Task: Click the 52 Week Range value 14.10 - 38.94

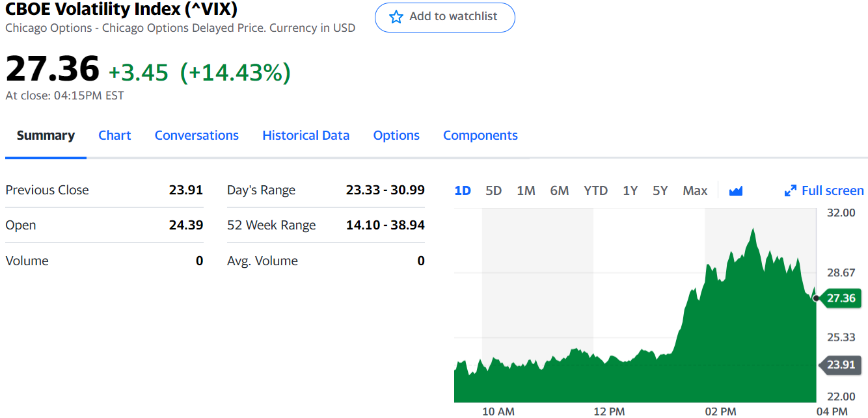Action: point(385,225)
